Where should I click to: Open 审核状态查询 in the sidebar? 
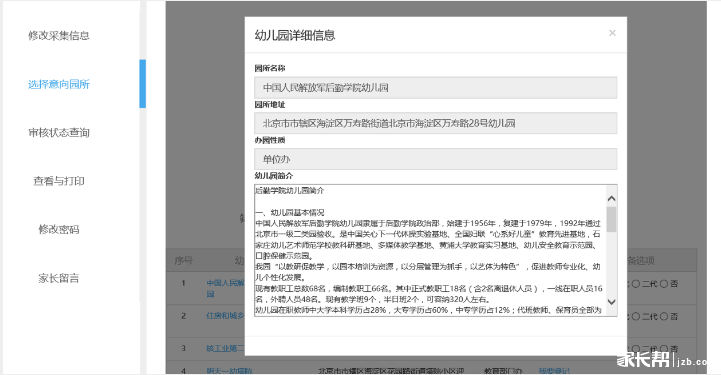(x=59, y=133)
